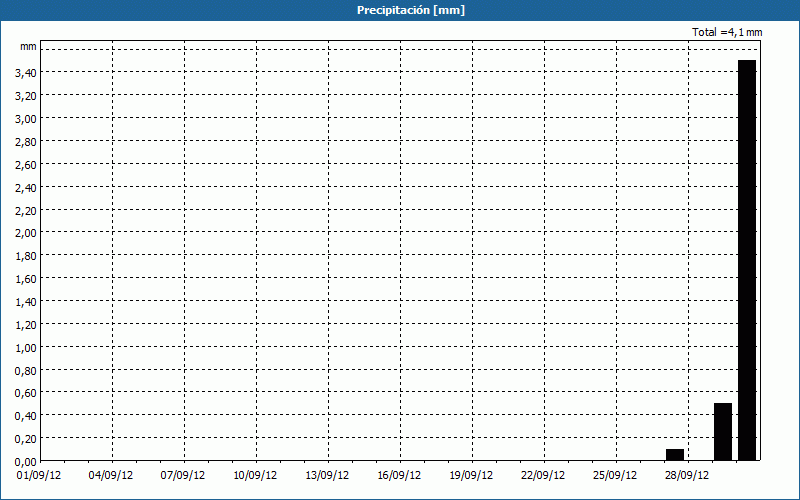This screenshot has width=800, height=500.
Task: Click the '25/09/12' date label
Action: pyautogui.click(x=615, y=475)
